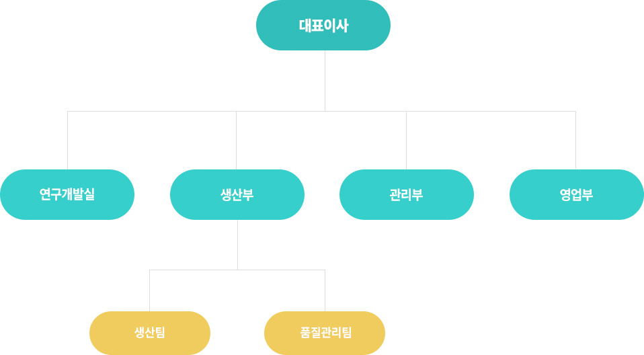The image size is (644, 355).
Task: Click the connector corner above the 생산팀 branch
Action: 149,270
